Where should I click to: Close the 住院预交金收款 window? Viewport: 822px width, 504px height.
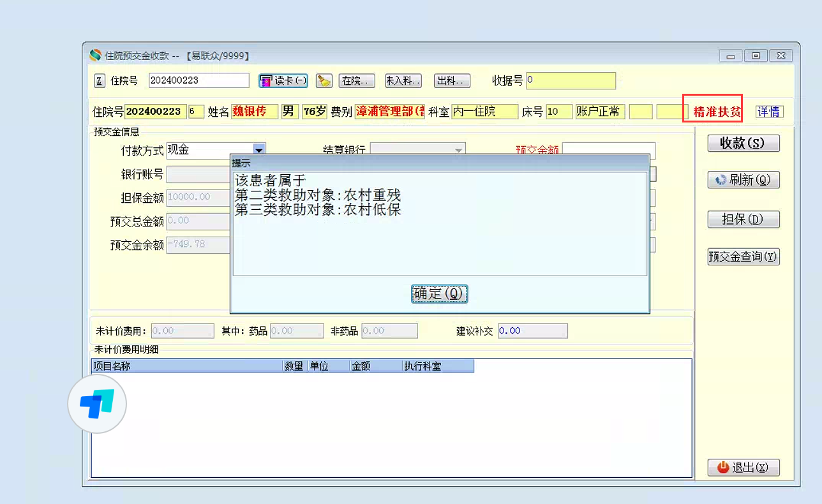[781, 56]
